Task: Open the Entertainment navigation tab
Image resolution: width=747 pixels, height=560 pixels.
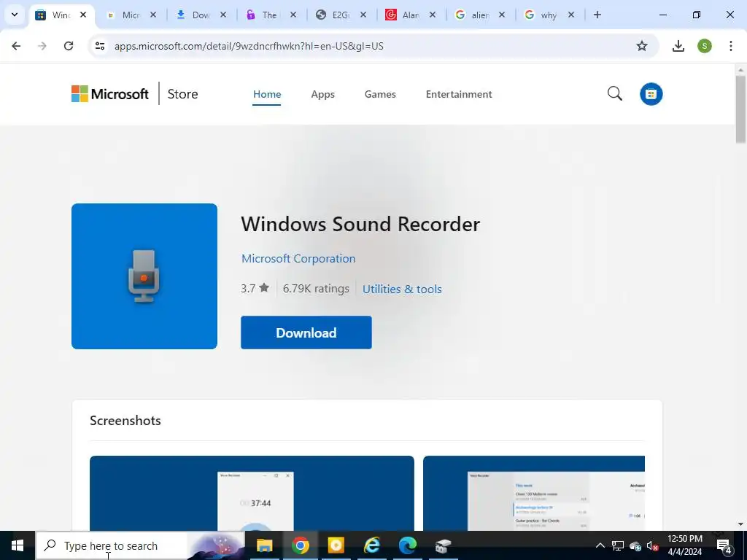Action: tap(459, 94)
